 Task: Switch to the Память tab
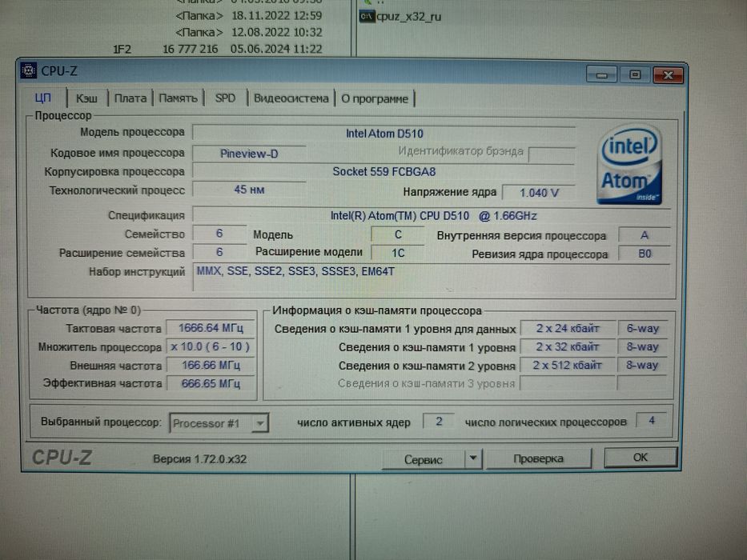point(178,98)
